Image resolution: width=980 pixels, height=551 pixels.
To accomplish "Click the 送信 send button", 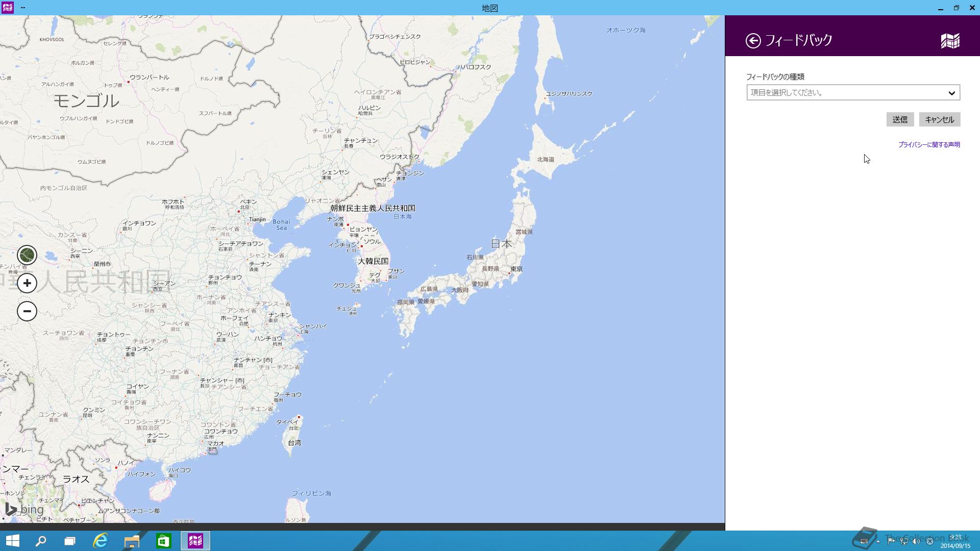I will [900, 119].
